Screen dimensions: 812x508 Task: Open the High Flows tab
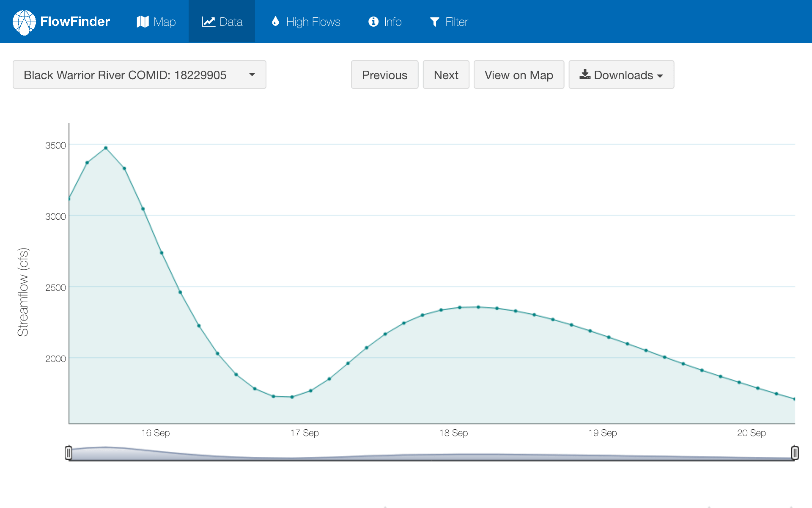click(x=306, y=22)
